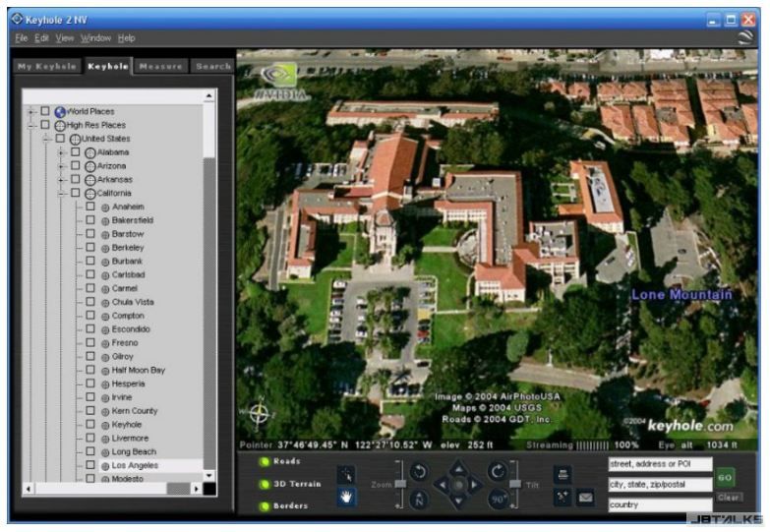Click the green GO button
The width and height of the screenshot is (770, 532).
[x=726, y=477]
